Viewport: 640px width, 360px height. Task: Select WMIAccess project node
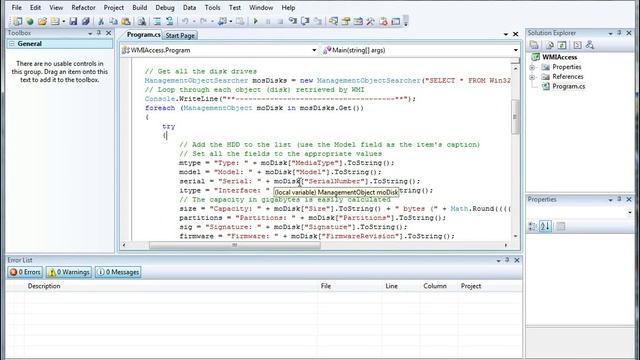[x=560, y=57]
